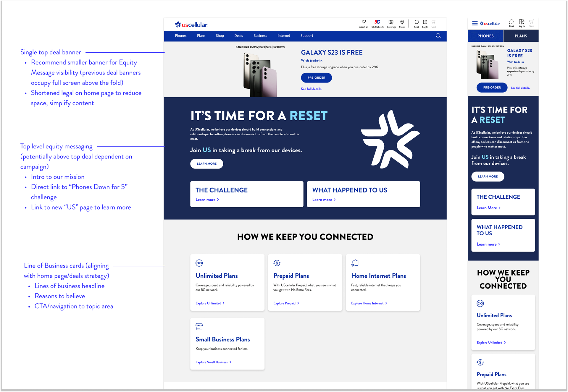This screenshot has height=392, width=568.
Task: Click mobile Prepaid Plans dollar icon
Action: tap(480, 362)
